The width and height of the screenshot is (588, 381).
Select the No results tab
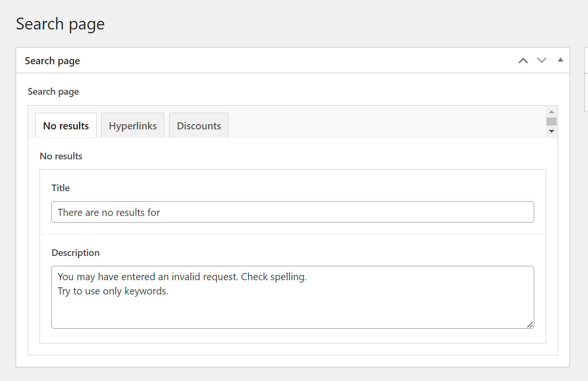click(66, 126)
